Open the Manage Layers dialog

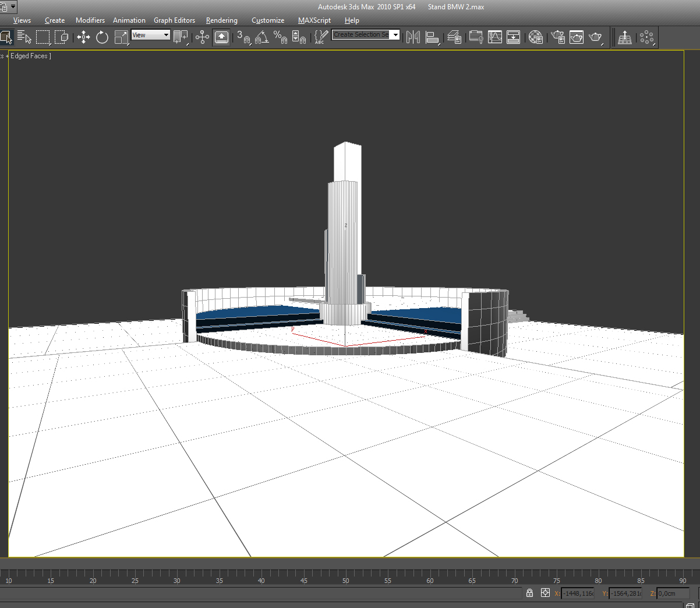pos(454,37)
